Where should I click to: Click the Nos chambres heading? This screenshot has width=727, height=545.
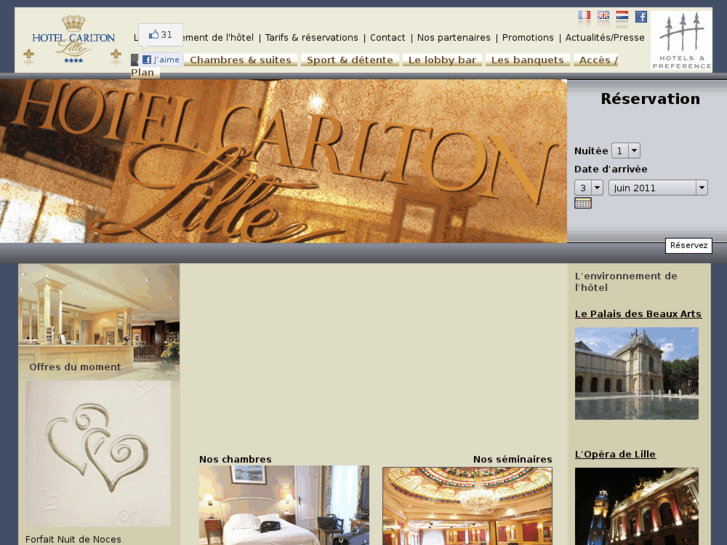235,459
